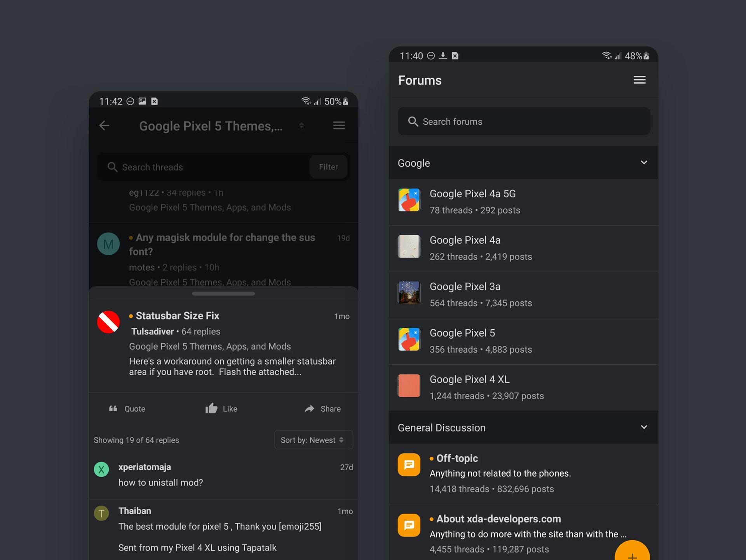Click the search magnifier in Search forums
Viewport: 746px width, 560px height.
[x=413, y=122]
